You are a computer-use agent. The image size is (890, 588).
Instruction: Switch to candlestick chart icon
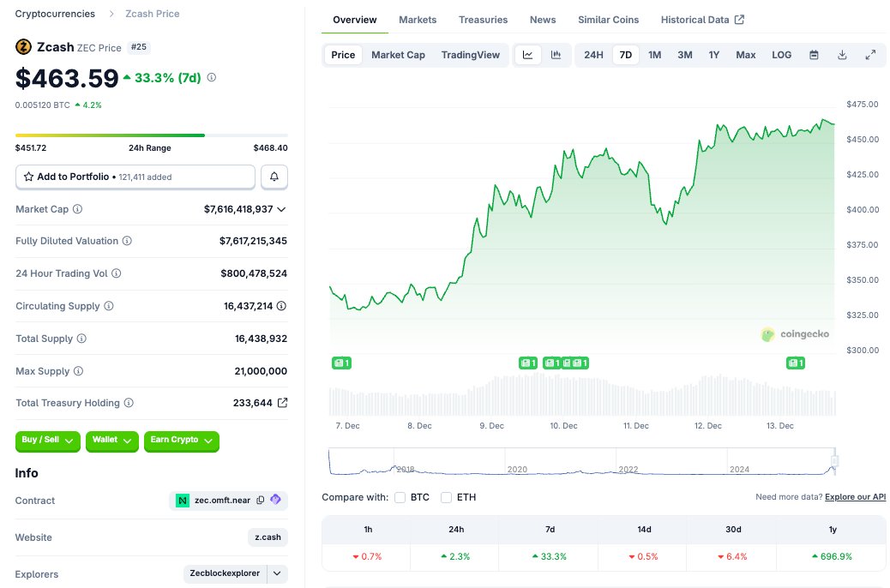tap(556, 55)
